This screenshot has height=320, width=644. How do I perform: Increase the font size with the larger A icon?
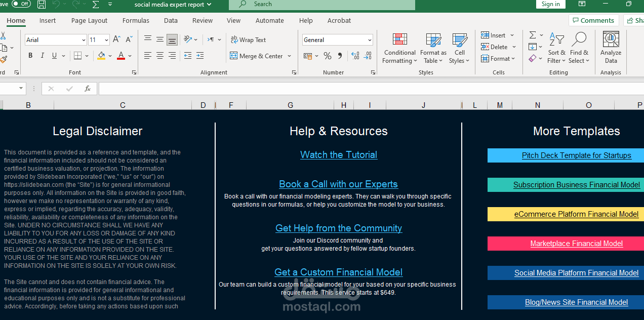point(117,39)
